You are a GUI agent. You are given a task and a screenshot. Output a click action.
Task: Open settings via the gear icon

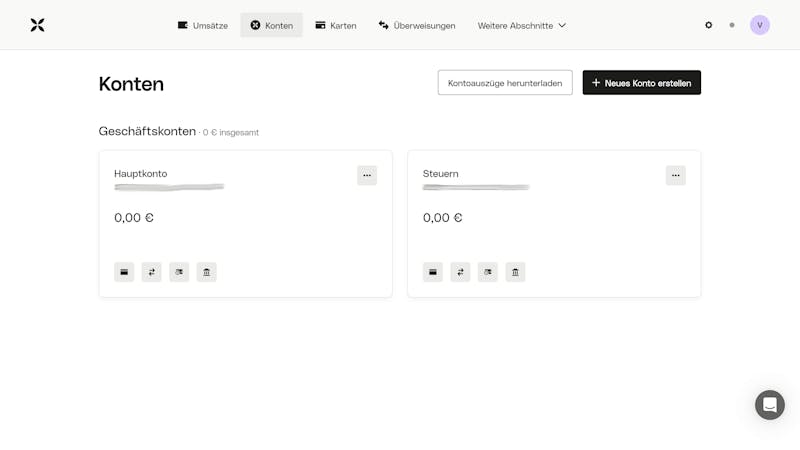click(708, 25)
